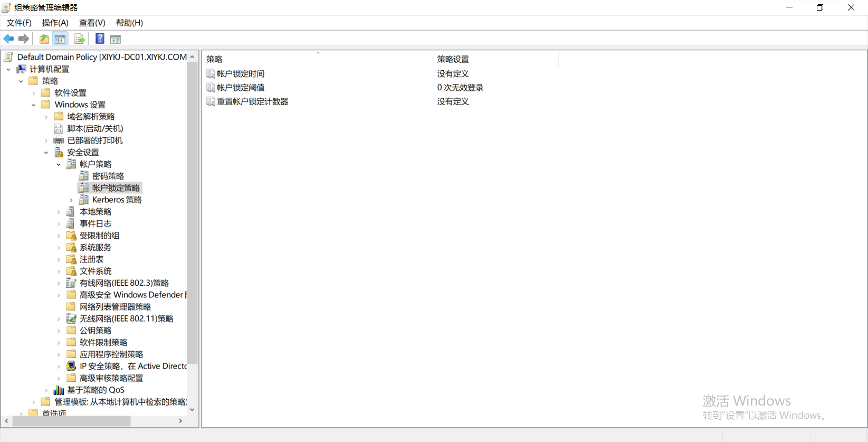
Task: Click the 重置帐户锁定计数器 policy icon
Action: point(211,101)
